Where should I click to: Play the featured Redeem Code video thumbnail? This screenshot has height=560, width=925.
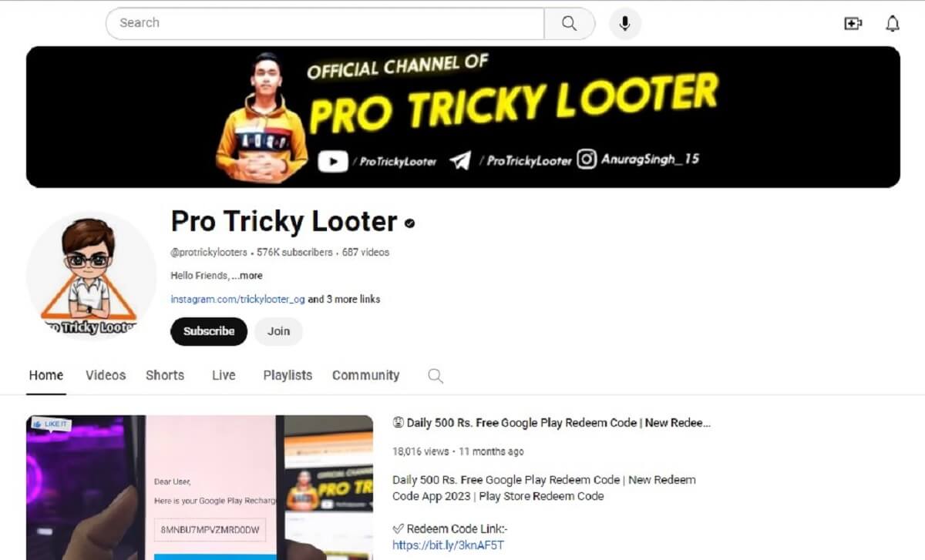(x=200, y=488)
